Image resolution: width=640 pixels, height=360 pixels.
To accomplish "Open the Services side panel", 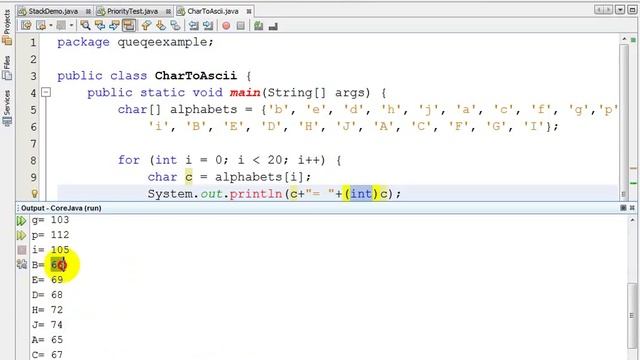I will coord(7,108).
